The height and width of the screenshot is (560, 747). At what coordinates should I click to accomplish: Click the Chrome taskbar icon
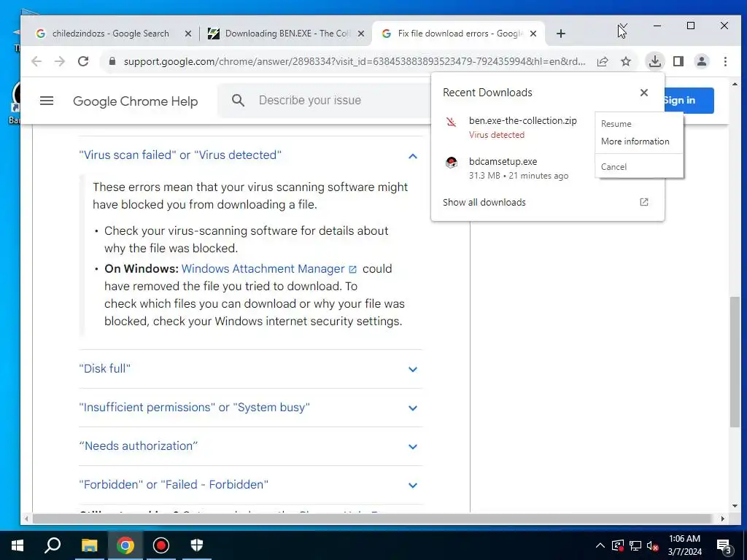[x=125, y=545]
